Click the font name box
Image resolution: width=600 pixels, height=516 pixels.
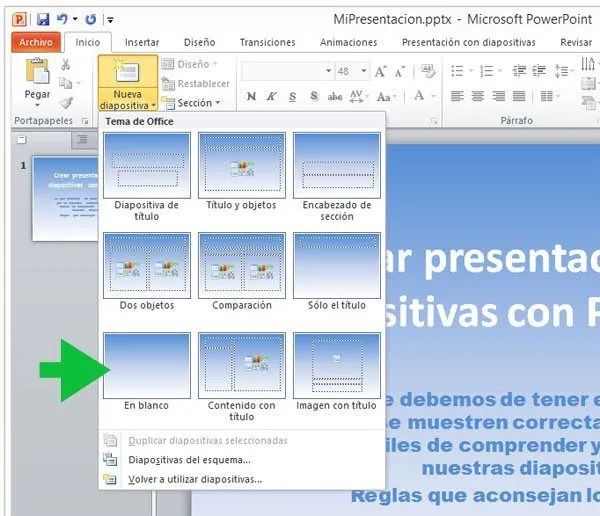click(x=286, y=71)
